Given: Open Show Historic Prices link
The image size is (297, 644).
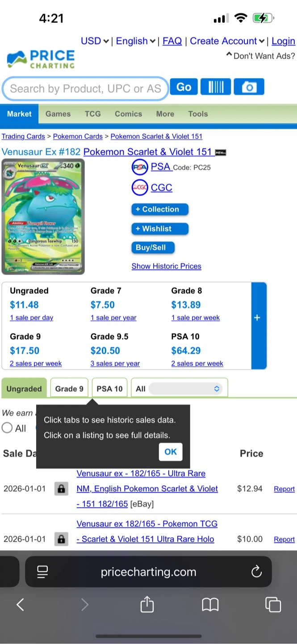Looking at the screenshot, I should (166, 266).
